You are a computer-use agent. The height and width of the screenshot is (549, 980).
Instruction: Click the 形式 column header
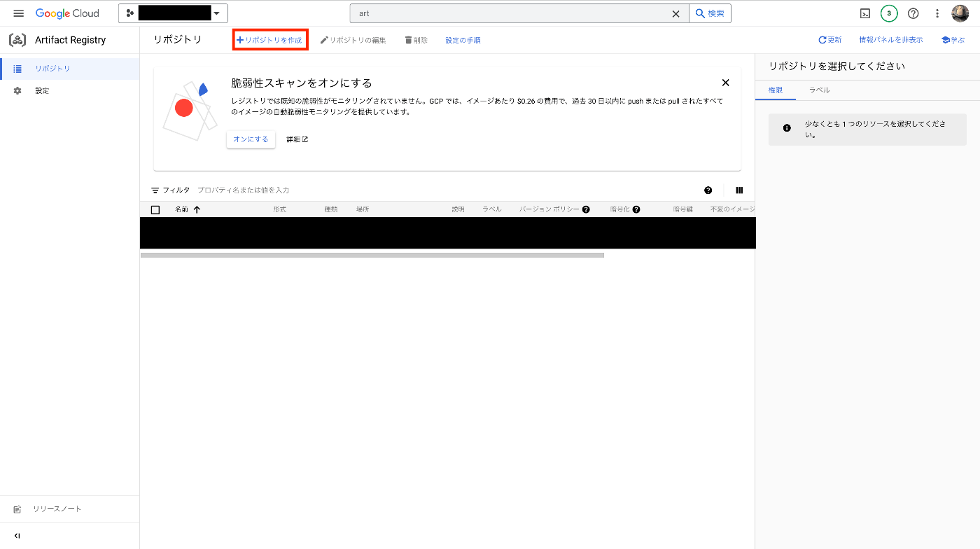coord(279,209)
